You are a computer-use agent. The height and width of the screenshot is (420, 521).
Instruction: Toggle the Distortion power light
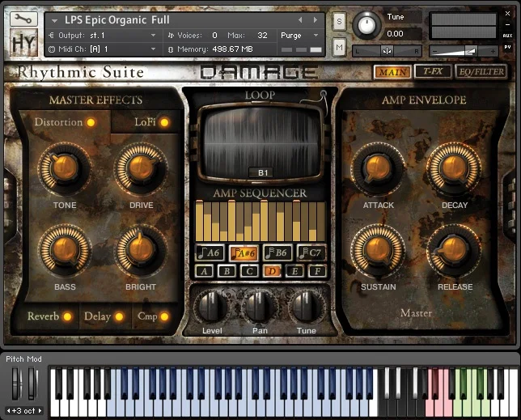coord(91,122)
